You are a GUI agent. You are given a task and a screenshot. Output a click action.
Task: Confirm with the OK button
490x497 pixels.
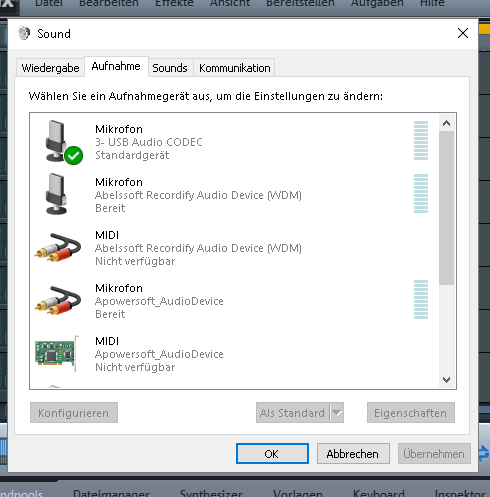click(x=272, y=454)
